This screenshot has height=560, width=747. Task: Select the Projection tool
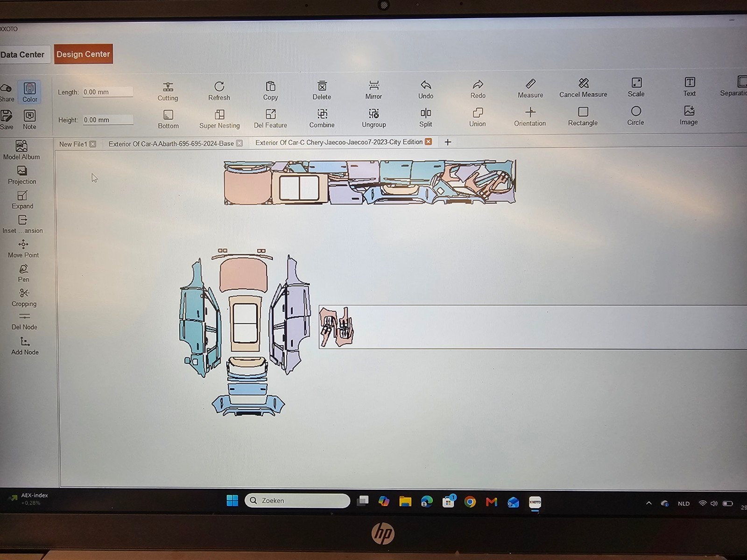click(x=22, y=175)
